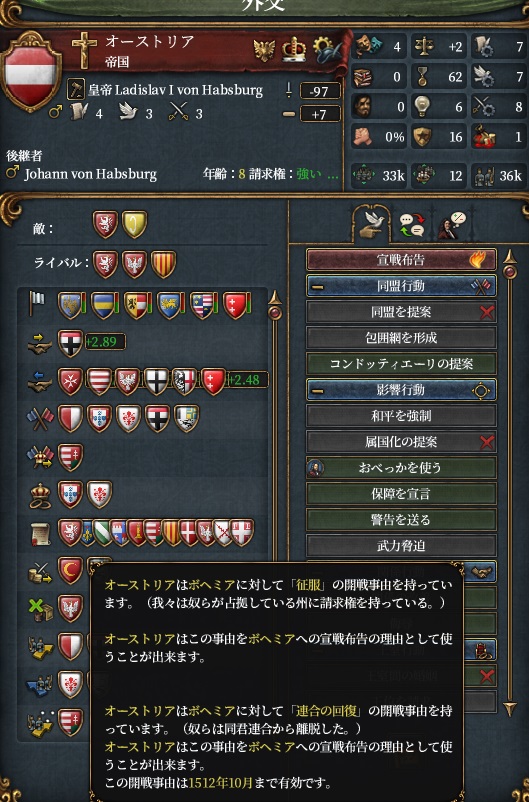
Task: Click the 警告を送る send warning button
Action: 401,520
